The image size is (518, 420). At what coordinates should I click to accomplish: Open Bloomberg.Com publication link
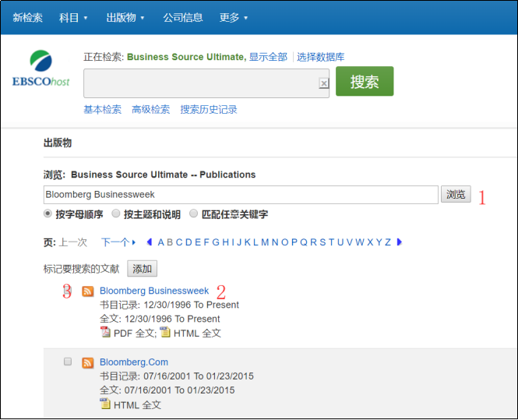click(x=134, y=362)
